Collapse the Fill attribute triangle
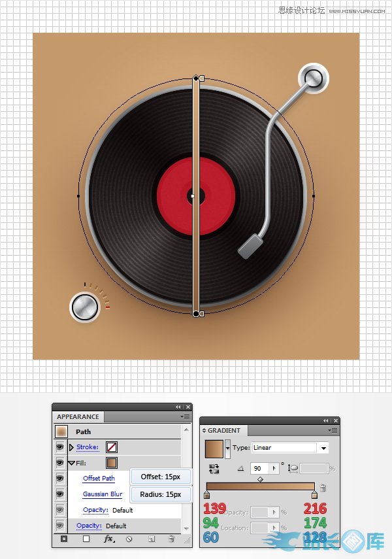Image resolution: width=392 pixels, height=559 pixels. click(x=71, y=463)
